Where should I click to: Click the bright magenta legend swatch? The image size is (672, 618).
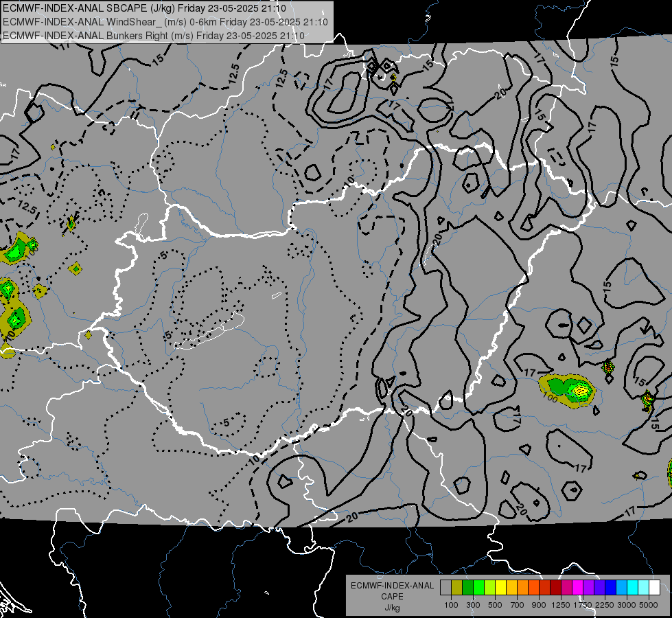[x=577, y=588]
